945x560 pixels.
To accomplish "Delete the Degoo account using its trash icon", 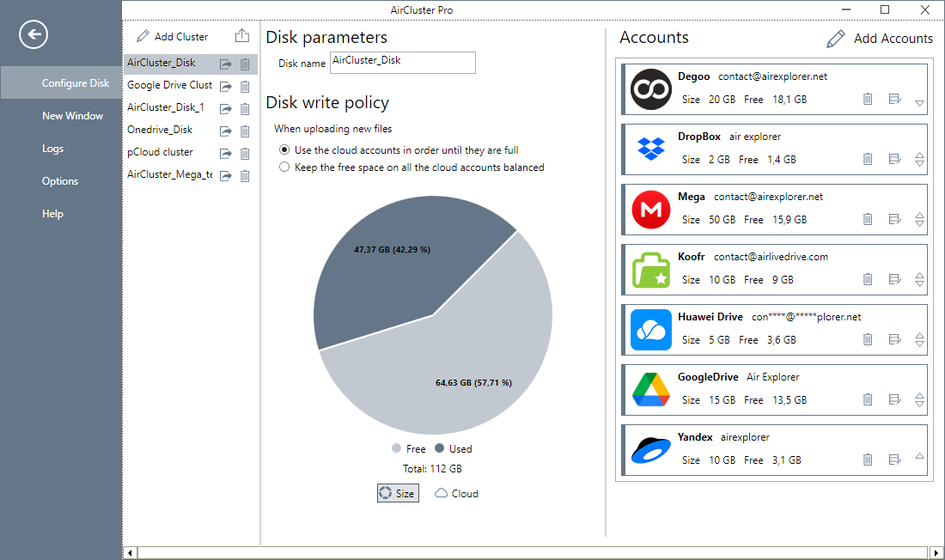I will point(868,99).
